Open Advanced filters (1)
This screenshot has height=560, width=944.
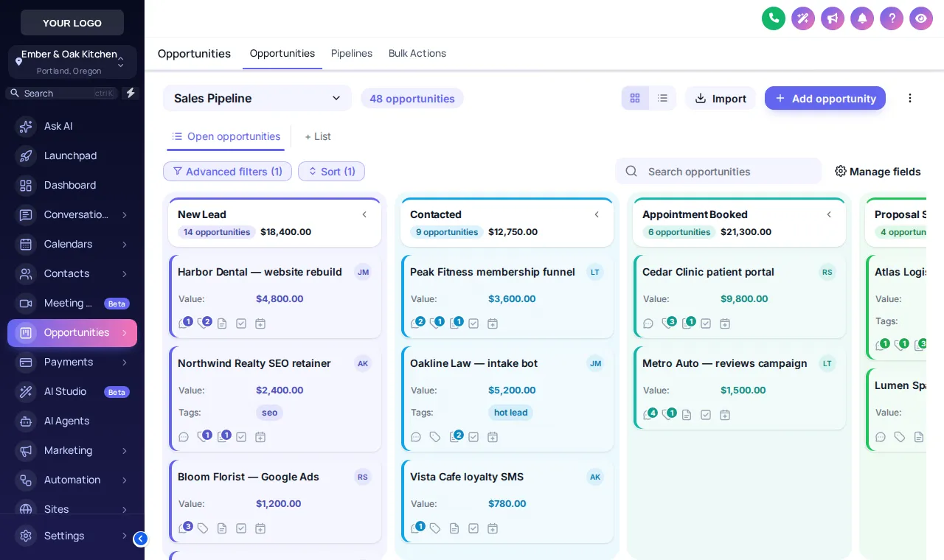click(x=227, y=171)
